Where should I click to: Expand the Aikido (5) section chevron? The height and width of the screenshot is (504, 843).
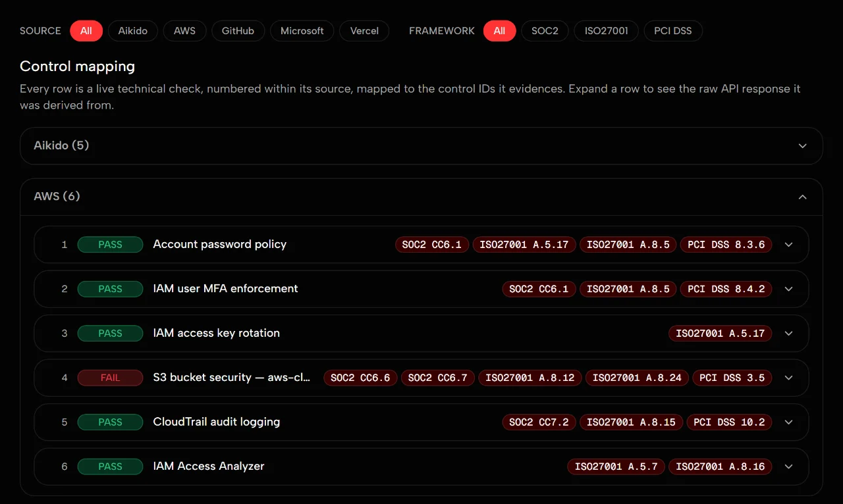(802, 146)
